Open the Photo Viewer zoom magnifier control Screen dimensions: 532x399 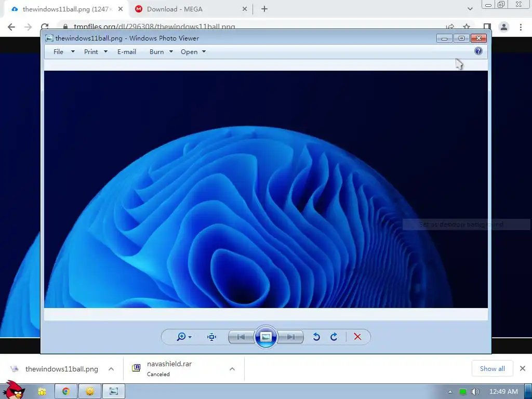coord(181,337)
